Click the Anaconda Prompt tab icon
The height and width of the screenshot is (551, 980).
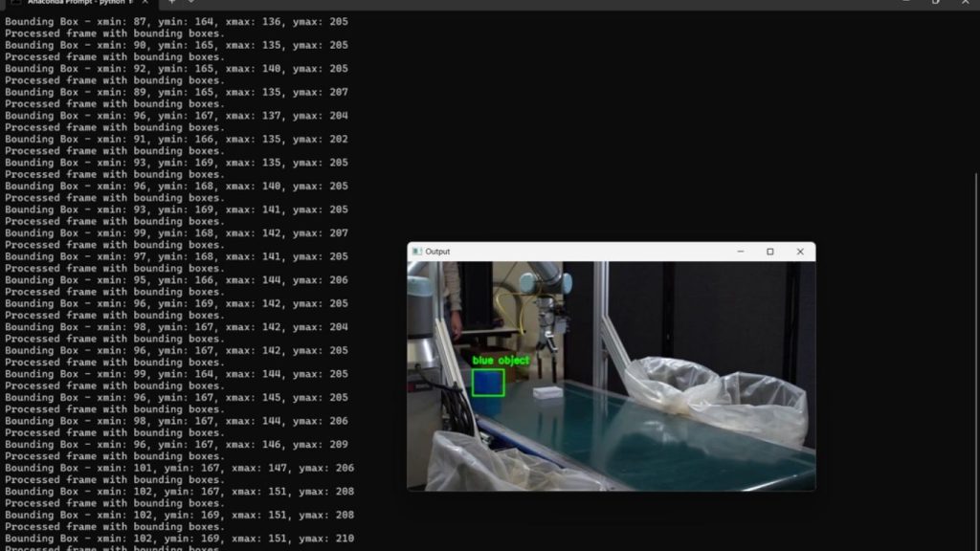click(x=14, y=3)
